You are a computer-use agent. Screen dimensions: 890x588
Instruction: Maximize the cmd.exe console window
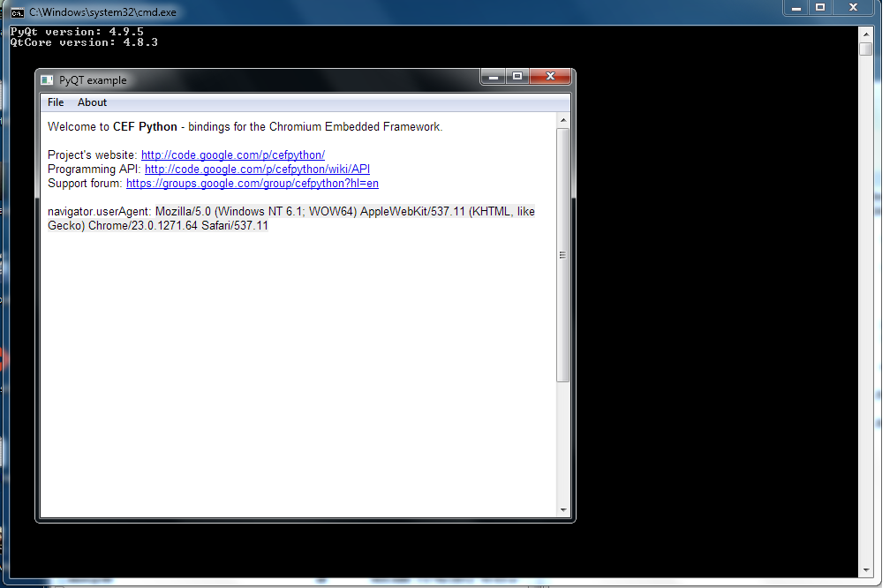pos(820,7)
